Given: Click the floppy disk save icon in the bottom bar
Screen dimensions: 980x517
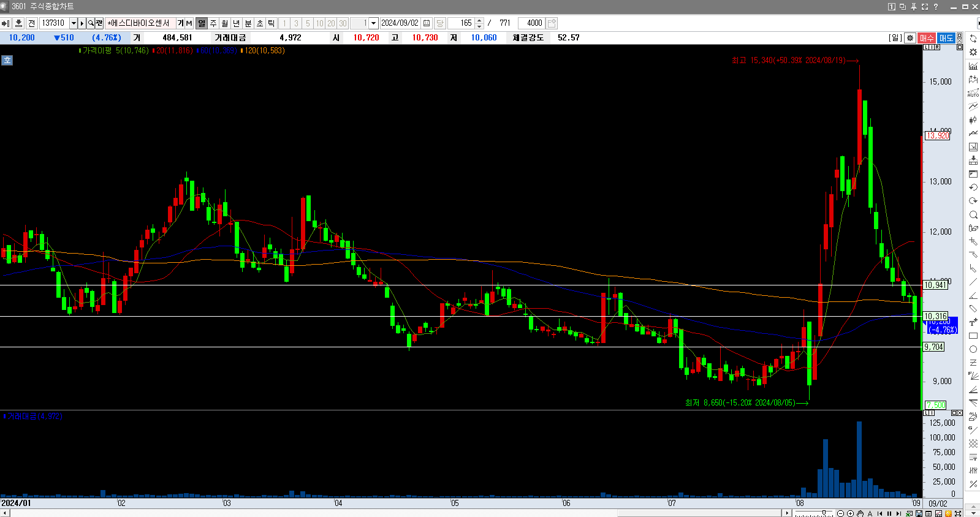Looking at the screenshot, I should 919,513.
